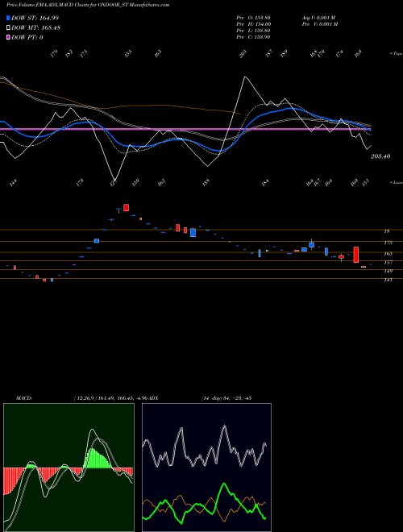403x532 pixels.
Task: Click the white DOW MT legend swatch
Action: click(x=8, y=27)
